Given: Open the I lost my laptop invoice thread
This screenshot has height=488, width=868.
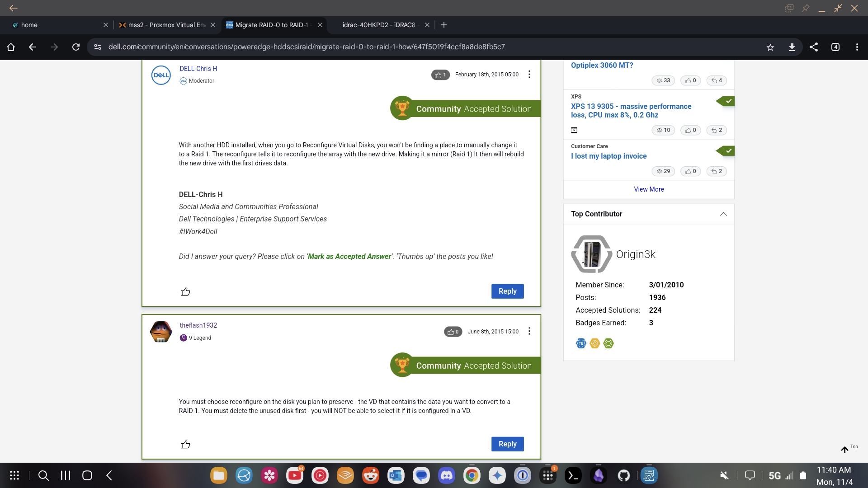Looking at the screenshot, I should [x=609, y=156].
